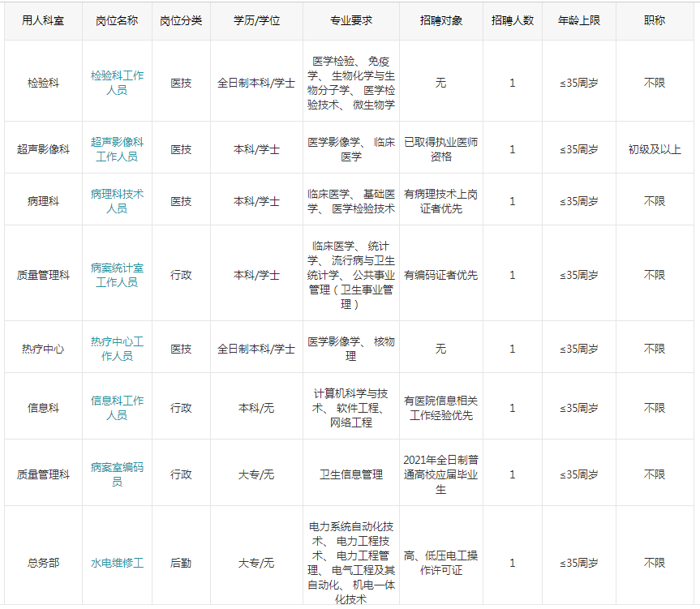Click the 职称 column header
Image resolution: width=700 pixels, height=609 pixels.
tap(655, 20)
